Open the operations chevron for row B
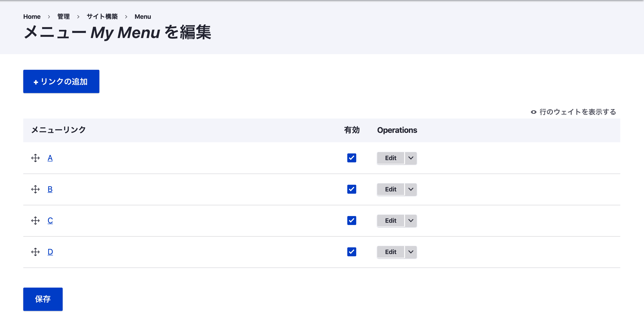The width and height of the screenshot is (644, 314). pos(411,189)
